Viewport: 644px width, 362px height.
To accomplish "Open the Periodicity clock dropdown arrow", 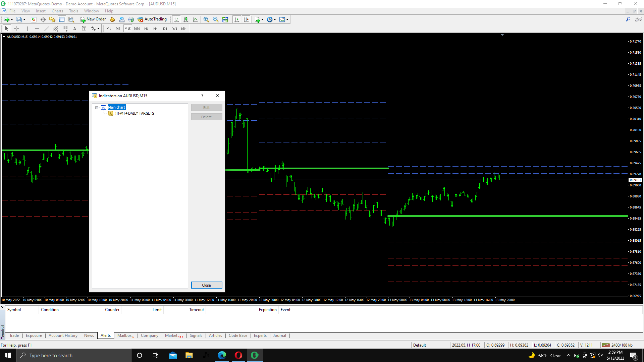I will [275, 19].
